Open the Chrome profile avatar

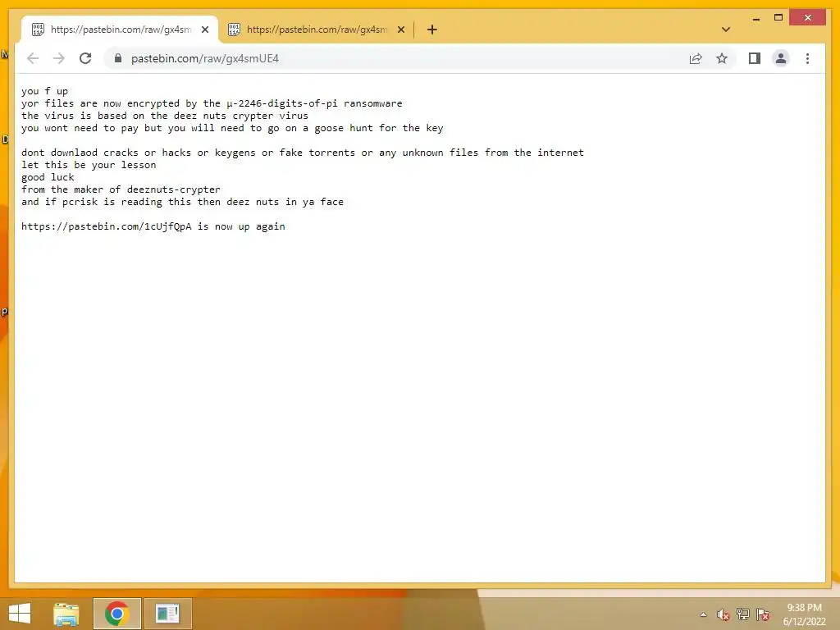(x=781, y=58)
